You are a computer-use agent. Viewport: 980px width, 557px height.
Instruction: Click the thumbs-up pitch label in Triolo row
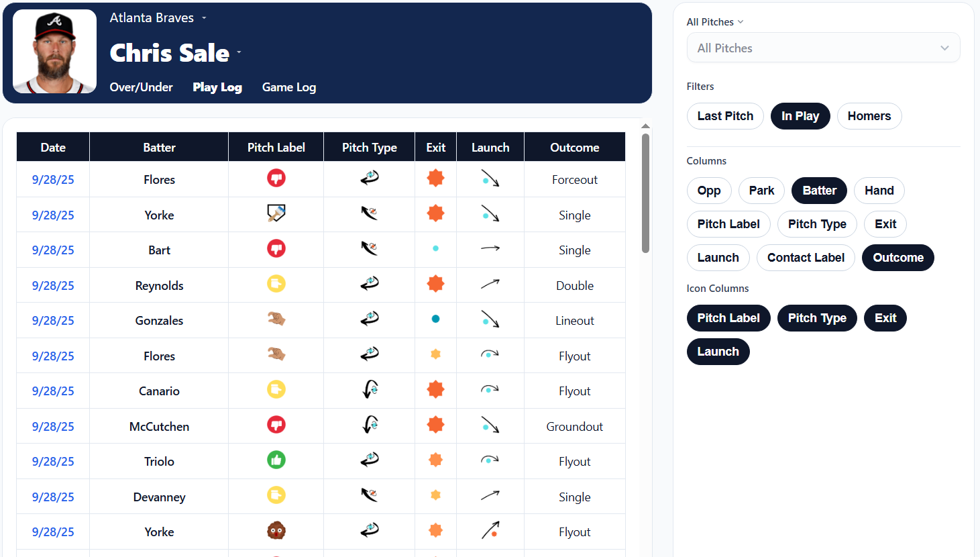pos(276,460)
